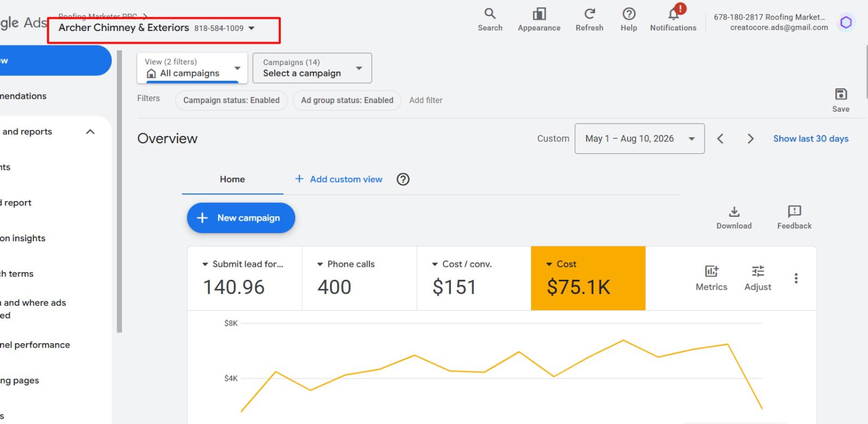The image size is (868, 424).
Task: Open the three-dot more options menu
Action: (796, 278)
